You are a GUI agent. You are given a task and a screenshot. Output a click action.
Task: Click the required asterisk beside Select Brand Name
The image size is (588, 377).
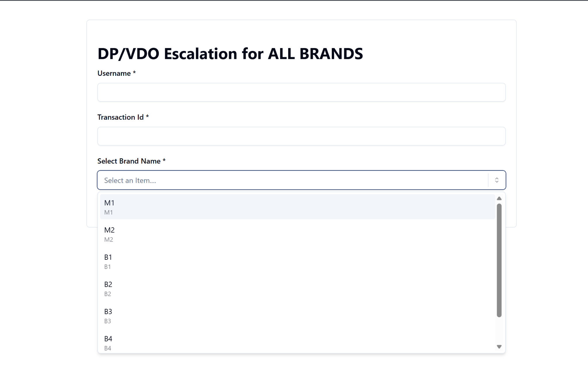tap(164, 161)
